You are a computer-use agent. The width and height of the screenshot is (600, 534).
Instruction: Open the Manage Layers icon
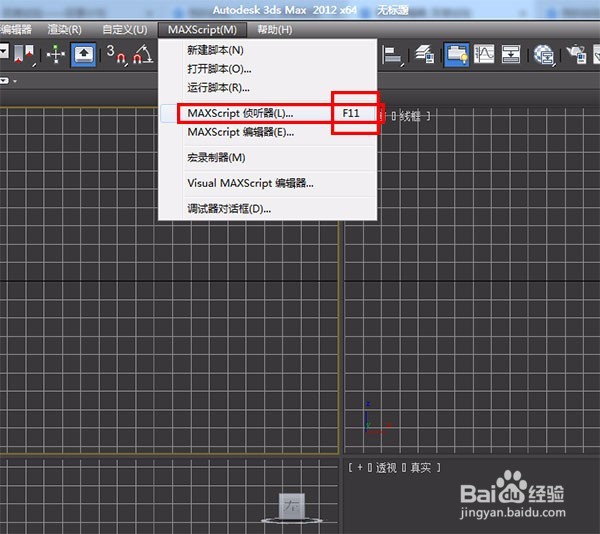(x=425, y=54)
